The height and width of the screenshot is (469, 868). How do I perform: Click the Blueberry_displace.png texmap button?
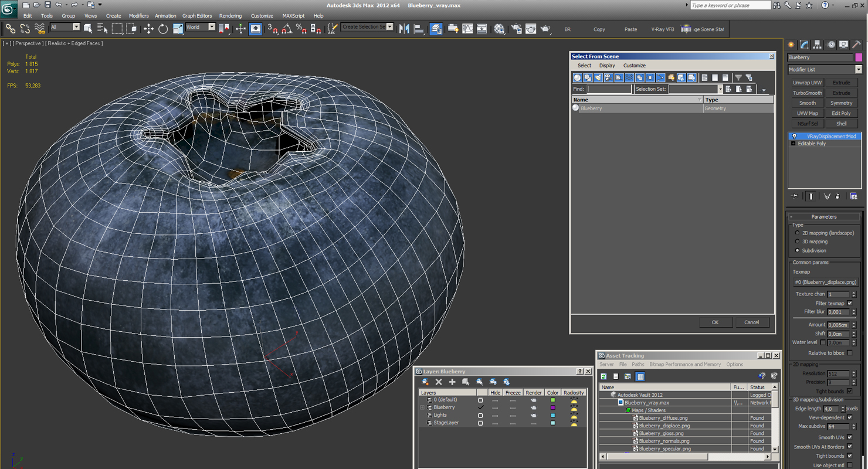click(825, 282)
